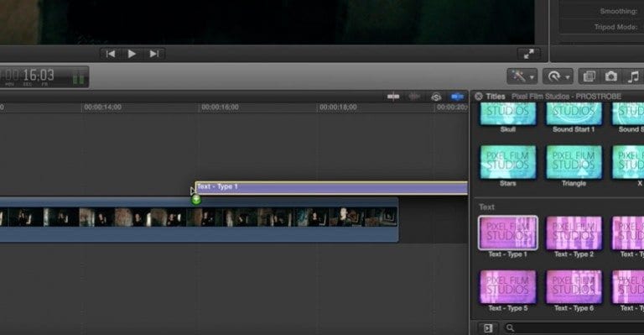Open the music and sound browser
644x335 pixels.
point(634,76)
